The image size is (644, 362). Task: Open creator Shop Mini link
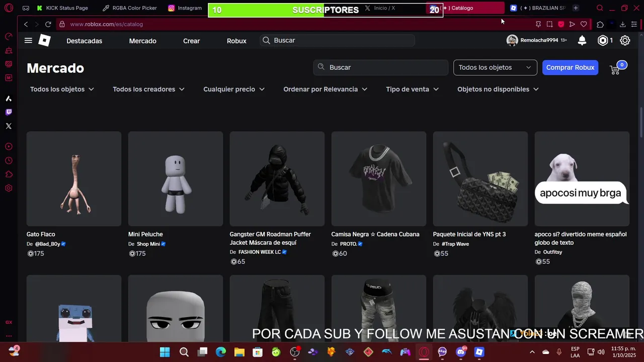(x=148, y=244)
